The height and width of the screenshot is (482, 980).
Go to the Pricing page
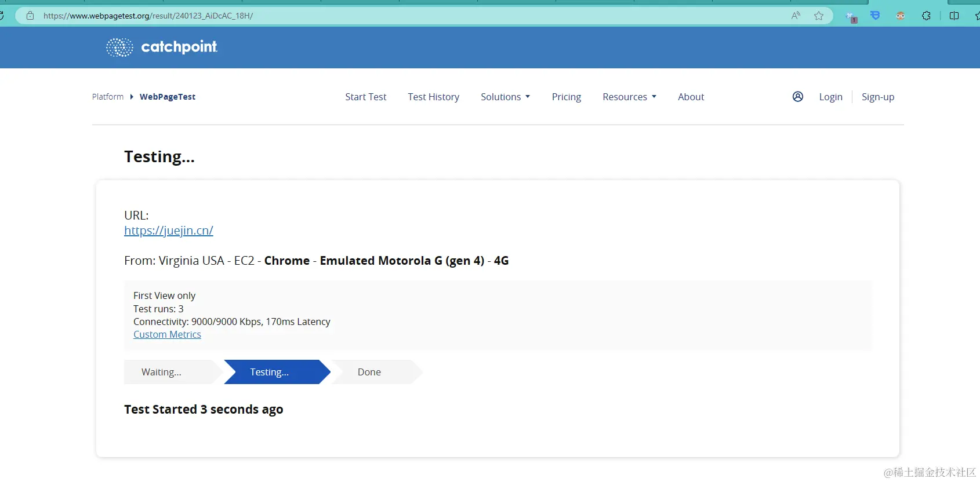[567, 97]
